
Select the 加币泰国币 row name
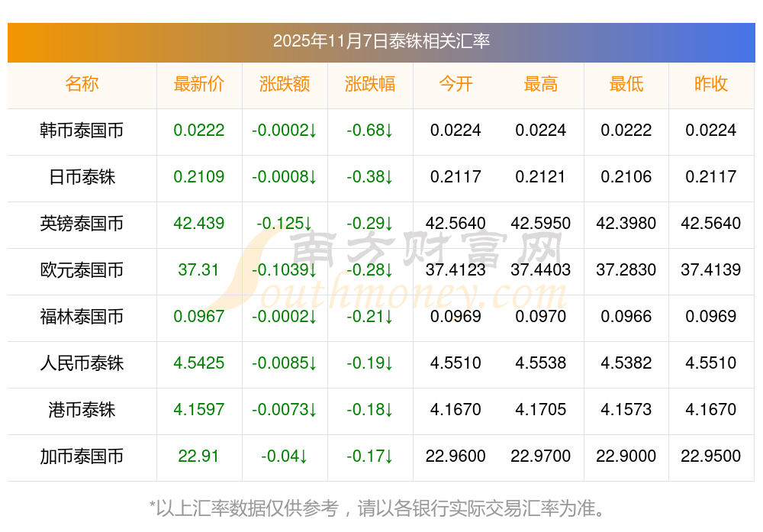[82, 456]
